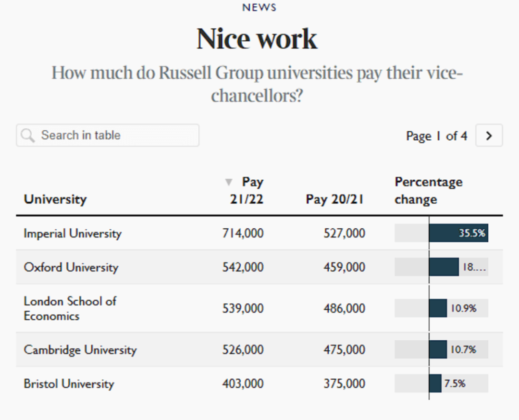Sort by the Percentage change column header
Image resolution: width=519 pixels, height=420 pixels.
429,190
